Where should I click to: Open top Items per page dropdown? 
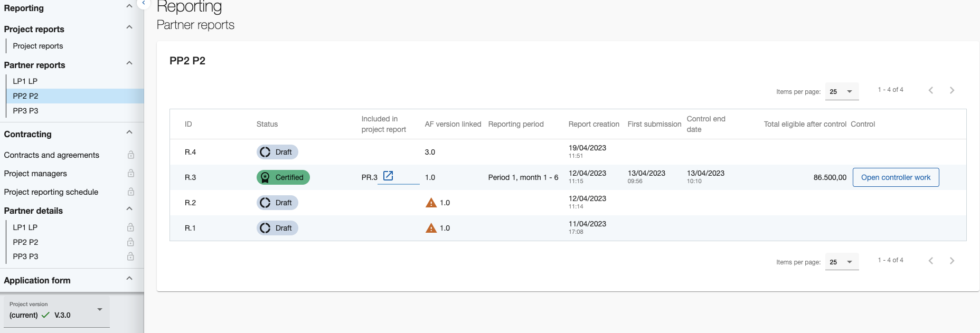click(842, 92)
